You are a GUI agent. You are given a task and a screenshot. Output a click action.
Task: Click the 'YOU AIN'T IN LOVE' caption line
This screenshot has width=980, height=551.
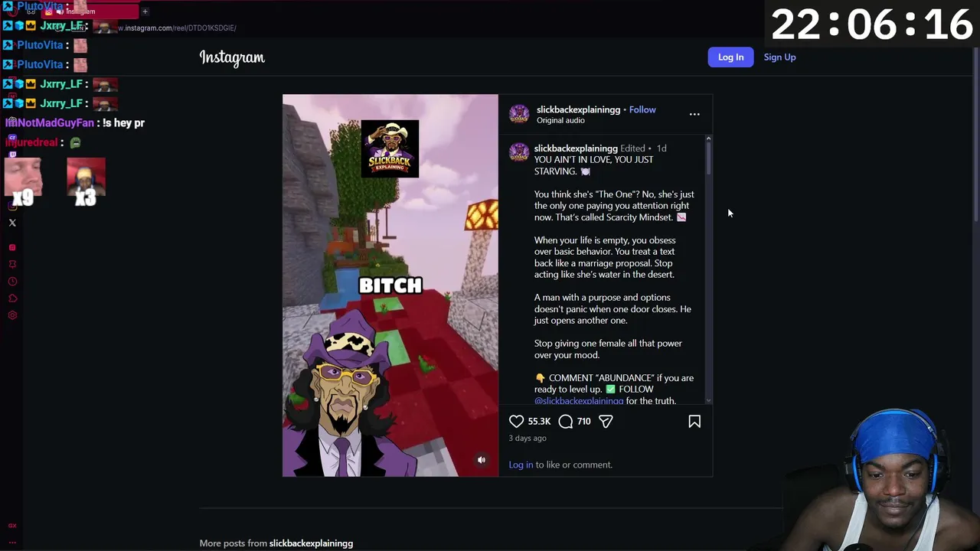point(593,165)
